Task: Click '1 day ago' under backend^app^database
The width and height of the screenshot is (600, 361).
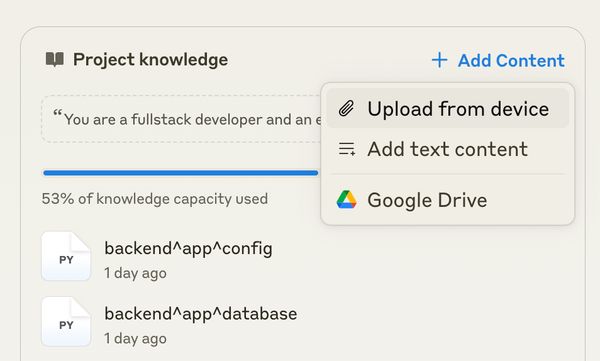Action: pyautogui.click(x=135, y=338)
